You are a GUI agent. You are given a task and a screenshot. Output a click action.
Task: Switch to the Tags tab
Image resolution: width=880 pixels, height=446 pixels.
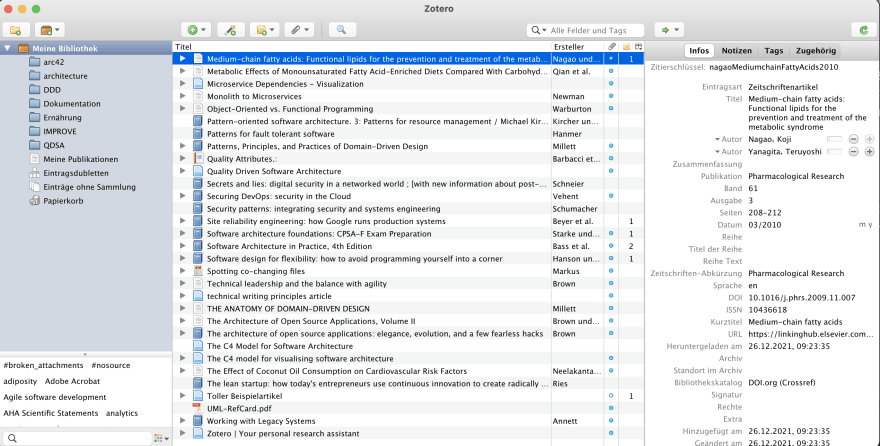pos(773,50)
